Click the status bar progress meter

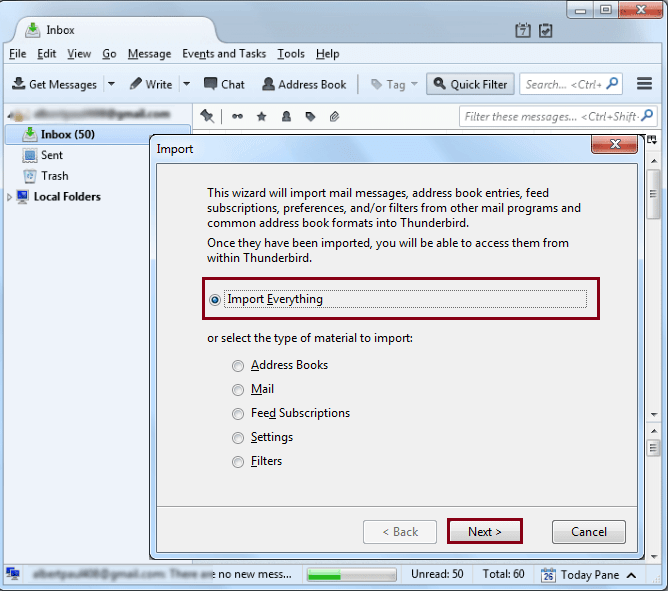351,574
